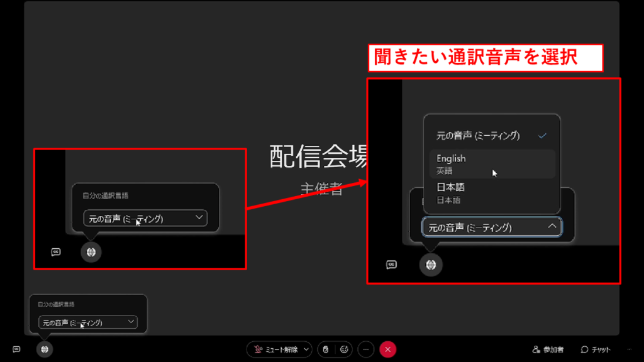Click the more options icon in the center toolbar
The width and height of the screenshot is (644, 362).
366,349
